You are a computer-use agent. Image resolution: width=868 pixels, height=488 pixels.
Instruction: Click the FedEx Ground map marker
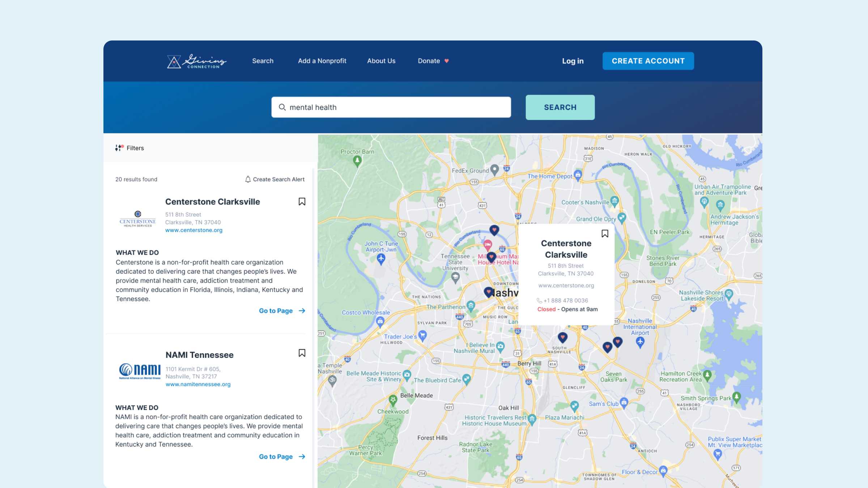pos(495,170)
